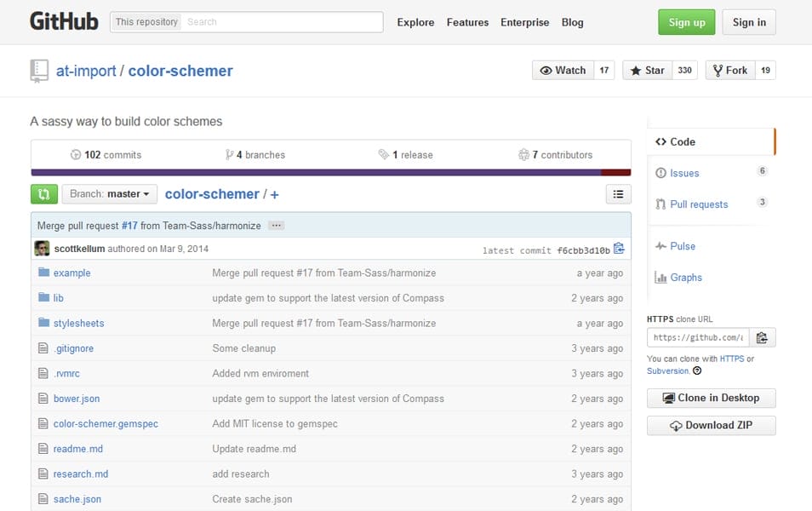
Task: Open the file list toggle button
Action: click(618, 193)
